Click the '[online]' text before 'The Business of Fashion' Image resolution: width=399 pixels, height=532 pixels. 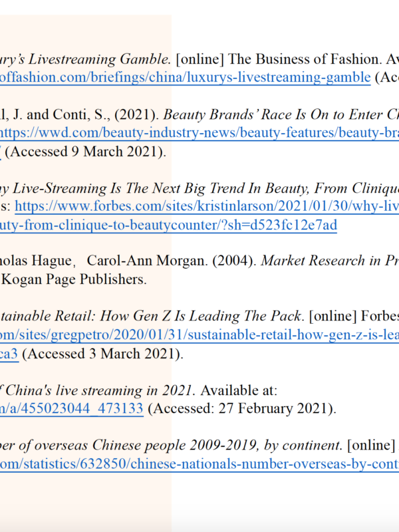[200, 59]
